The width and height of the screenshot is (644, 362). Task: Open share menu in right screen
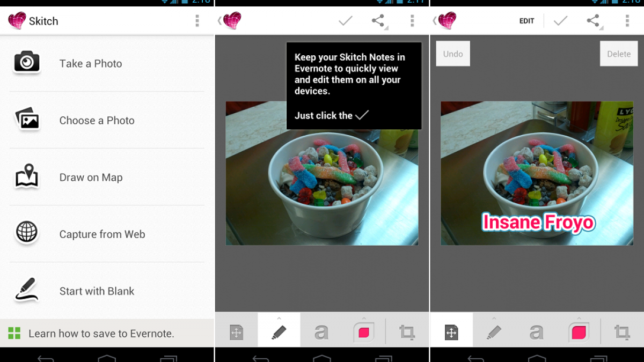[x=594, y=21]
